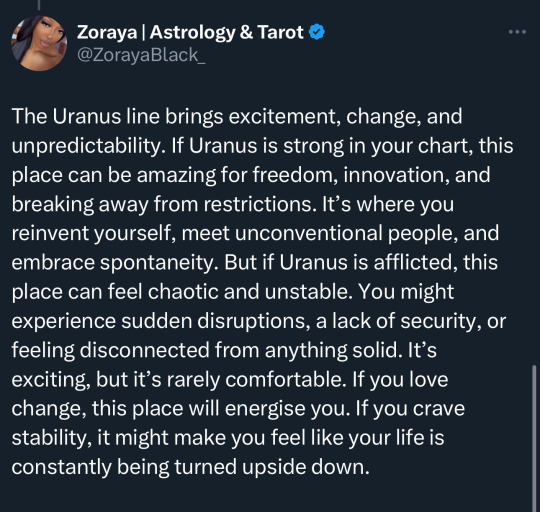Viewport: 540px width, 512px height.
Task: Click the vertical scrollbar on the right edge
Action: [534, 437]
